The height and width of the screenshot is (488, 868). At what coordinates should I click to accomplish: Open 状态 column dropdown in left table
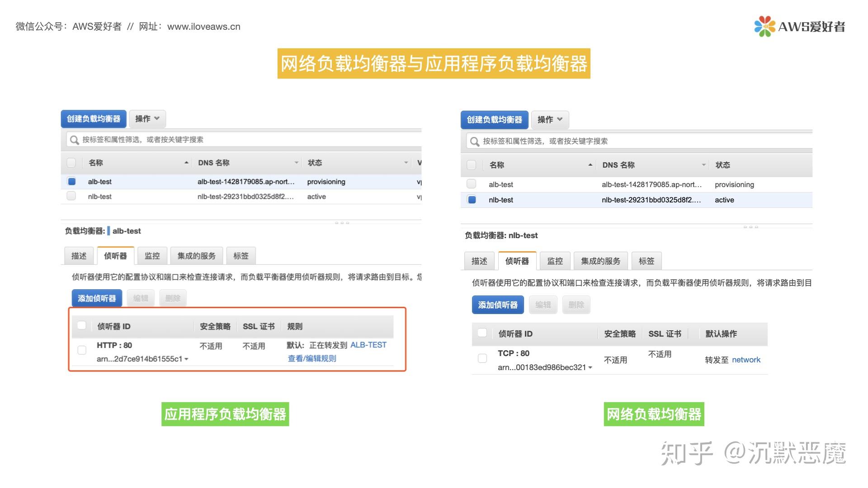coord(406,163)
